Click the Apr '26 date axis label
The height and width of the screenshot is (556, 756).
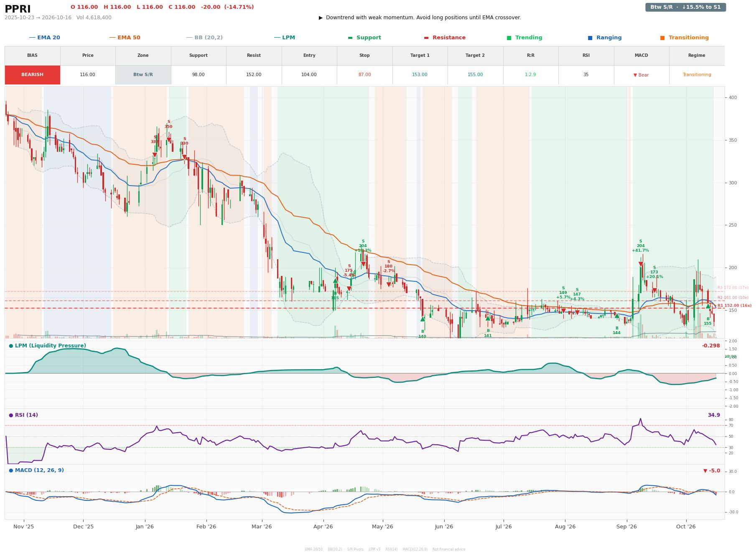coord(323,527)
